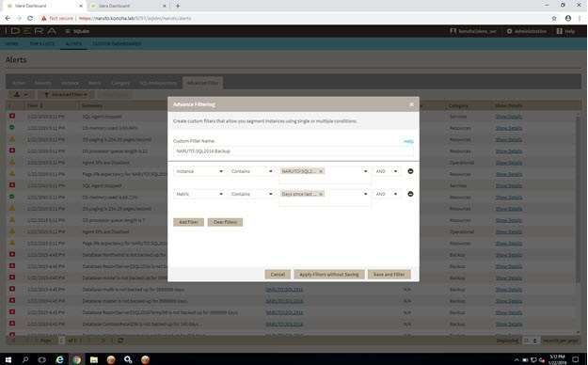Screen dimensions: 588x365
Task: Open the Advanced Filter toolbar dropdown
Action: pyautogui.click(x=66, y=94)
